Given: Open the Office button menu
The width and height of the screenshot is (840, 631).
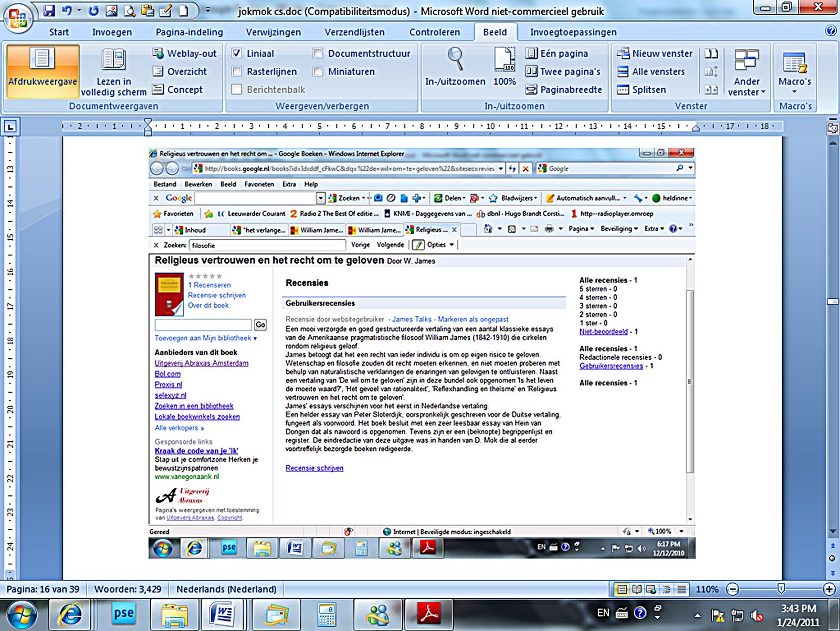Looking at the screenshot, I should tap(18, 18).
